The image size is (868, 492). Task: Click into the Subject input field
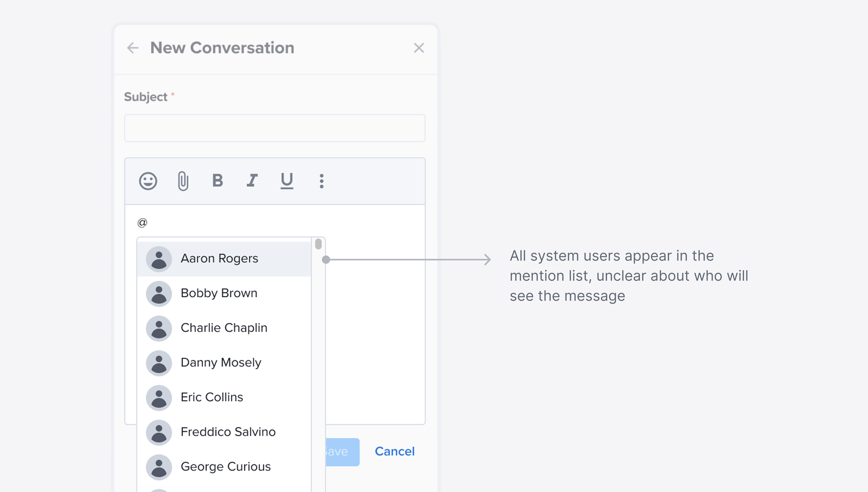(x=274, y=128)
